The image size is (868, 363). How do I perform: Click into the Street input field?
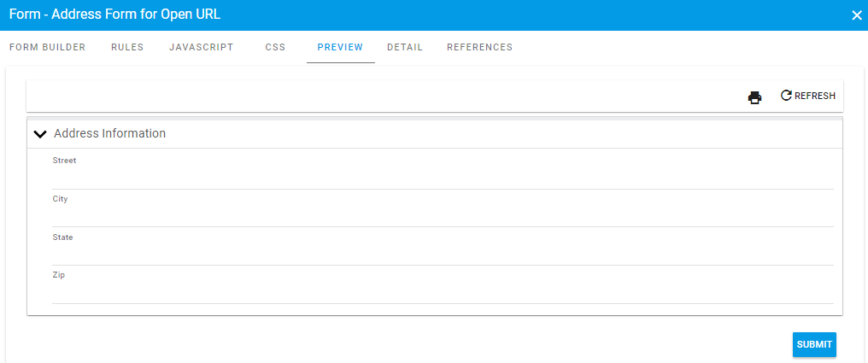443,179
